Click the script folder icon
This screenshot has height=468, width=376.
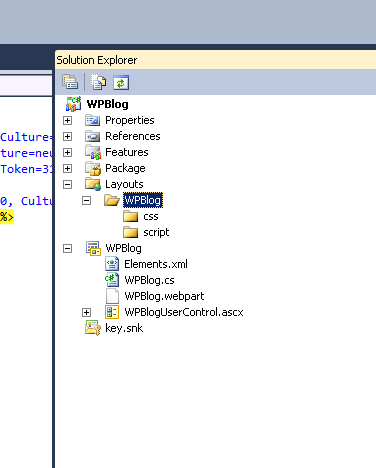(130, 232)
